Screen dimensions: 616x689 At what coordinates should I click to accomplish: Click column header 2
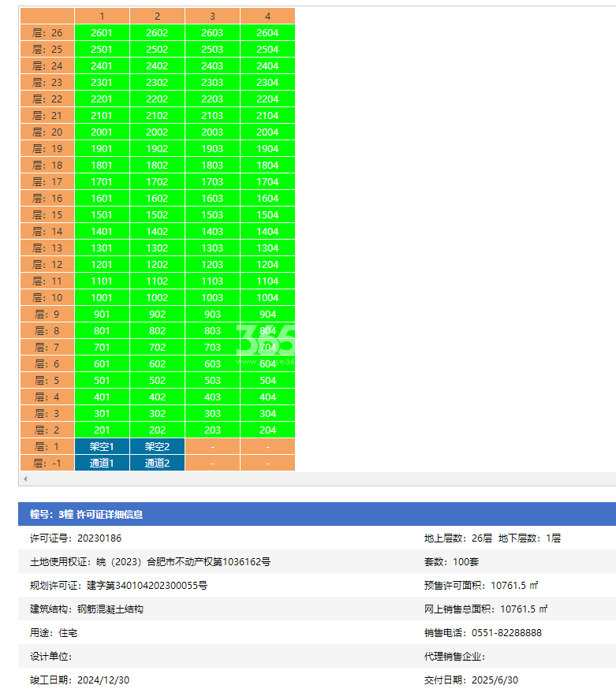pos(158,17)
